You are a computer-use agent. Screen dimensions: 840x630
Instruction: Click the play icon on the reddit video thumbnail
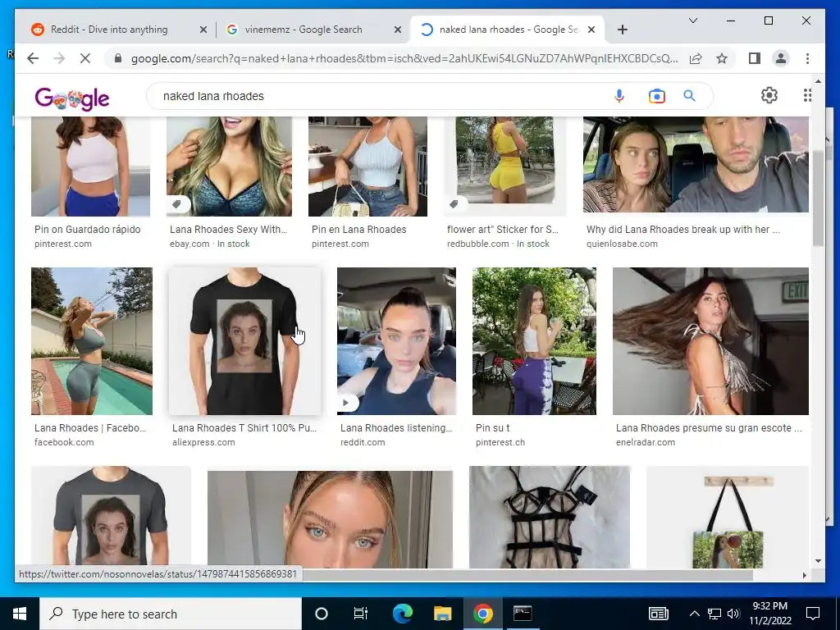tap(345, 402)
